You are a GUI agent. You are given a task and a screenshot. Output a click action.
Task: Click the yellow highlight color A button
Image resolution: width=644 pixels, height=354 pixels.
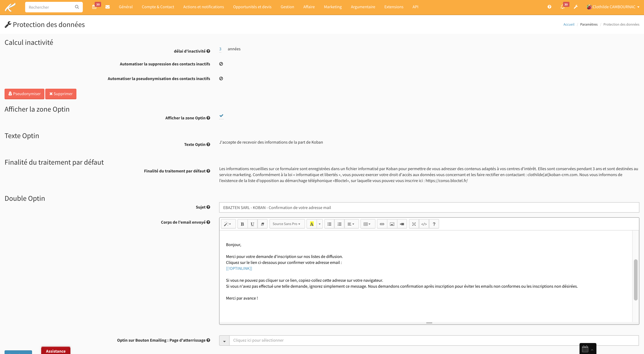311,224
